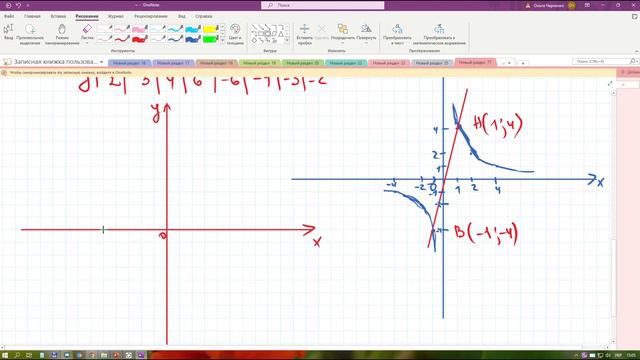The height and width of the screenshot is (360, 640).
Task: Select the first pen in bottom row
Action: (104, 39)
